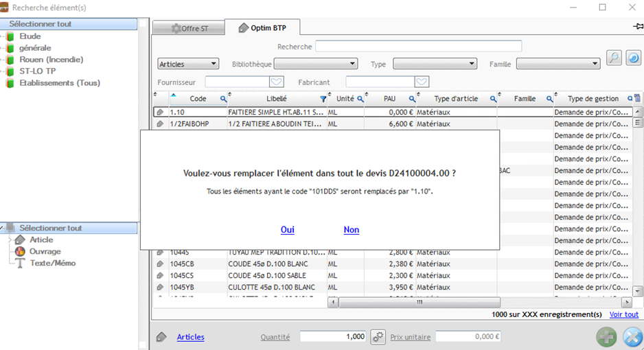644x350 pixels.
Task: Open the Articles type dropdown
Action: point(188,64)
